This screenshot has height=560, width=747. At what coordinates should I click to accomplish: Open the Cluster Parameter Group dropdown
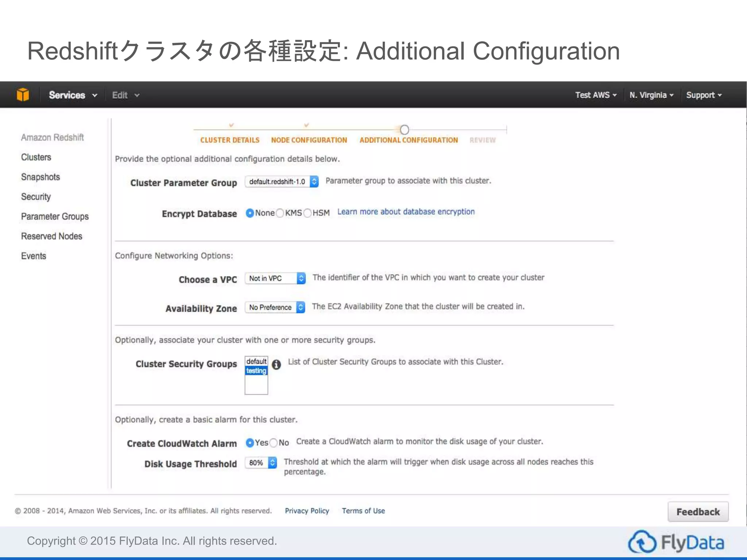tap(282, 182)
